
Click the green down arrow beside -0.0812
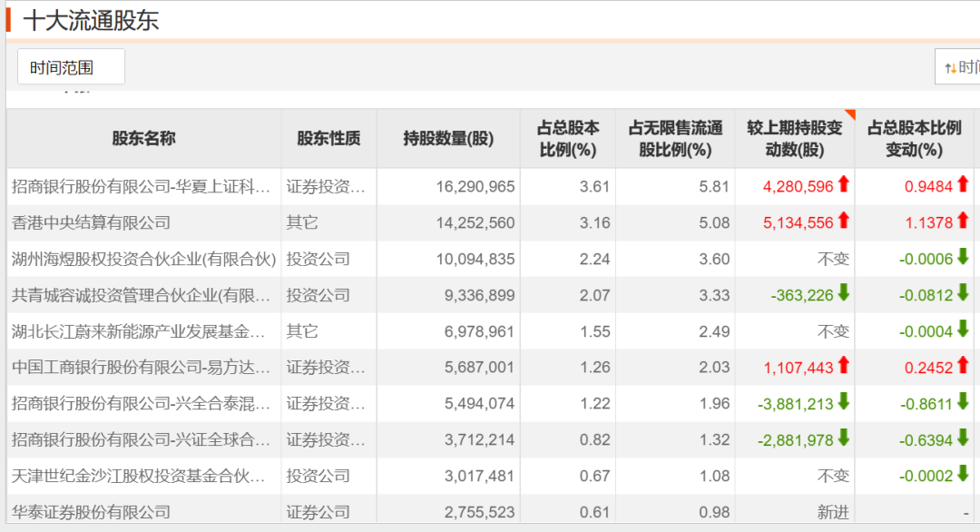click(963, 292)
